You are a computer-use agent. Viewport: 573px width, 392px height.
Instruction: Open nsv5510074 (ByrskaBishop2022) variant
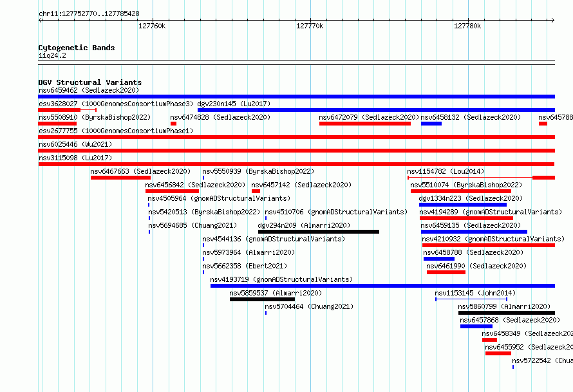point(466,185)
